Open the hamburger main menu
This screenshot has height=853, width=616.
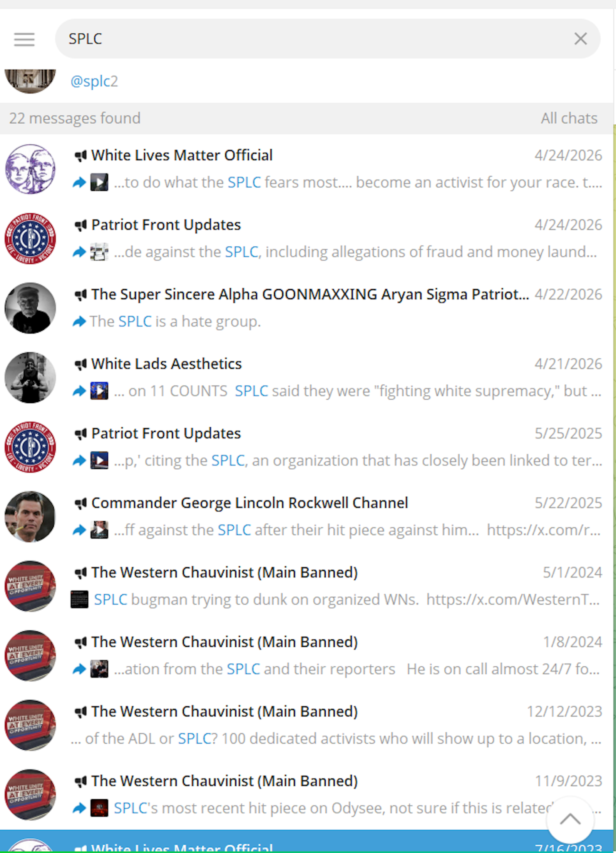24,39
